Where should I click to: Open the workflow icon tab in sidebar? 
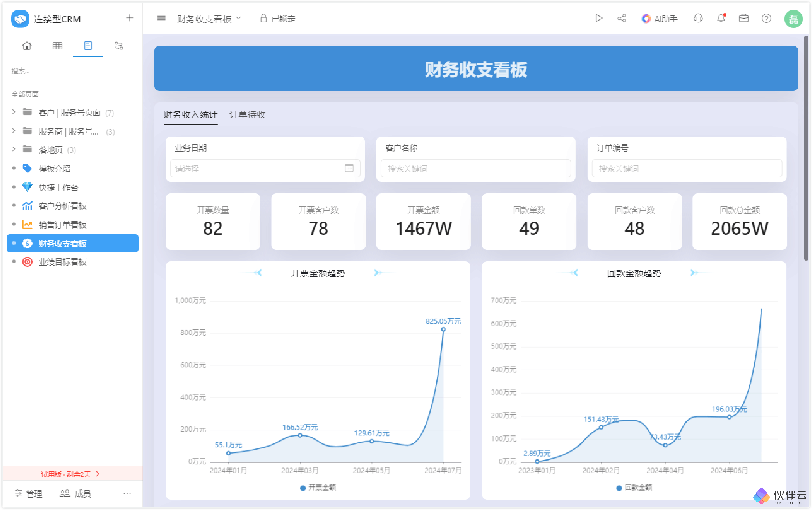pos(119,46)
